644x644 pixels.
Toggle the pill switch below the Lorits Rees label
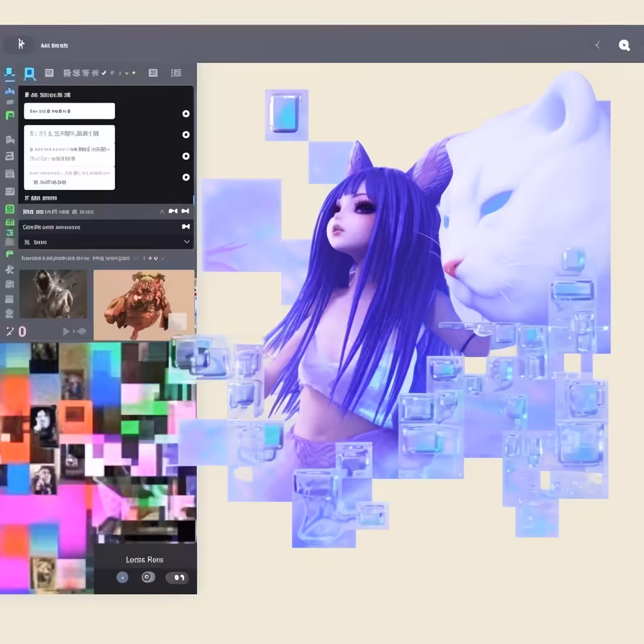177,577
